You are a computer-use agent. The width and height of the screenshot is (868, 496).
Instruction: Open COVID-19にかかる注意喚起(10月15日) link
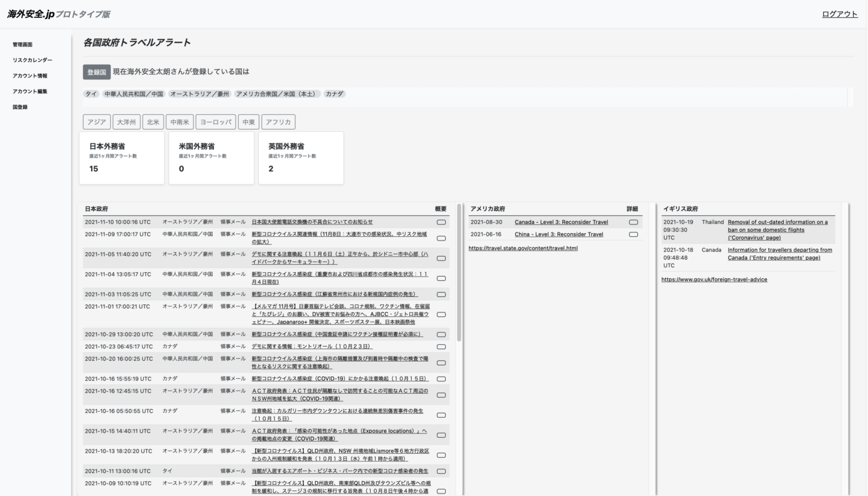coord(340,379)
